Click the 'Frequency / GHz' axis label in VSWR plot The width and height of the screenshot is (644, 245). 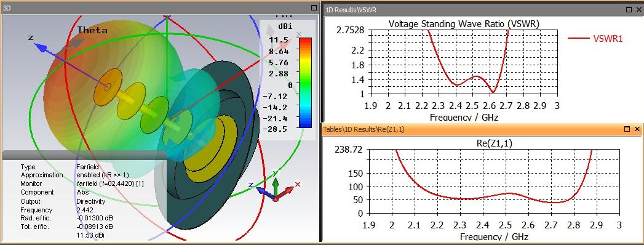click(464, 117)
